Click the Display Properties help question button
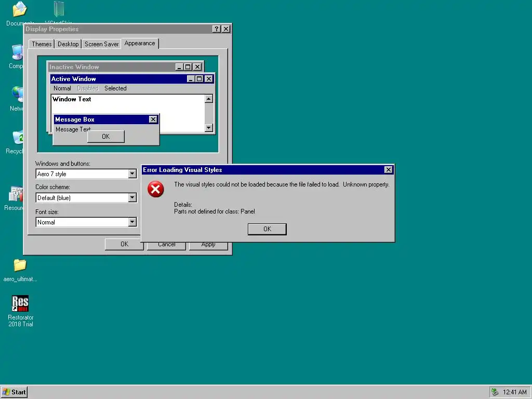 click(x=216, y=29)
